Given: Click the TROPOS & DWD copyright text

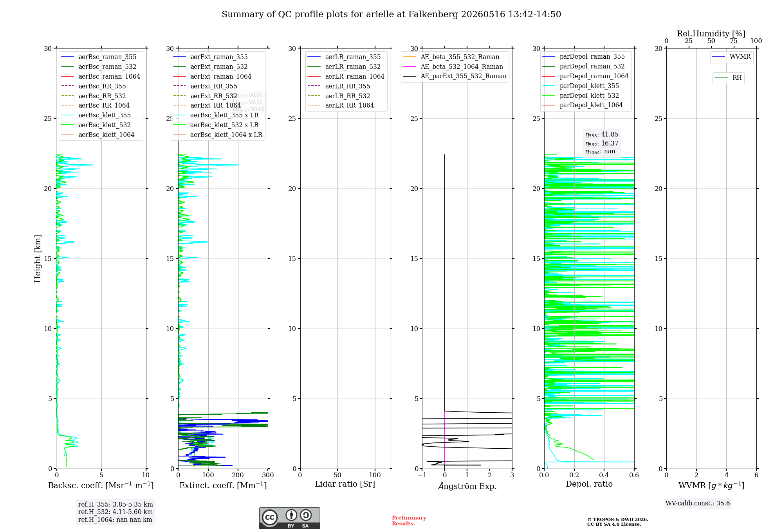Looking at the screenshot, I should click(617, 522).
